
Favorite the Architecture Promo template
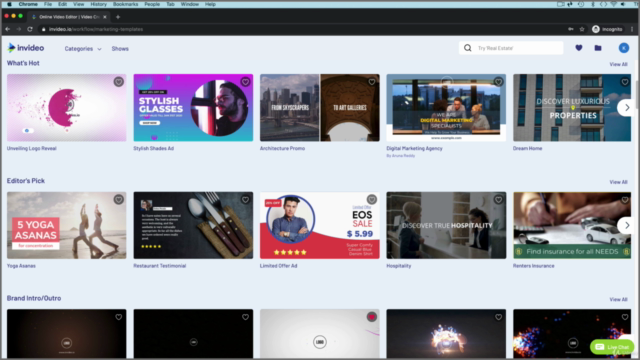coord(372,82)
